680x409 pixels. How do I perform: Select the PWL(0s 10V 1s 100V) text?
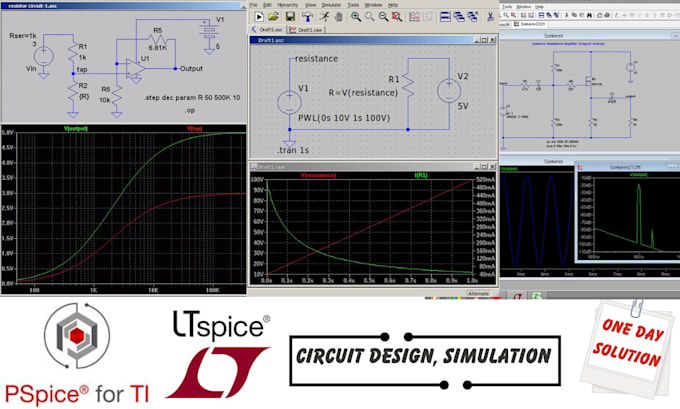click(x=344, y=118)
